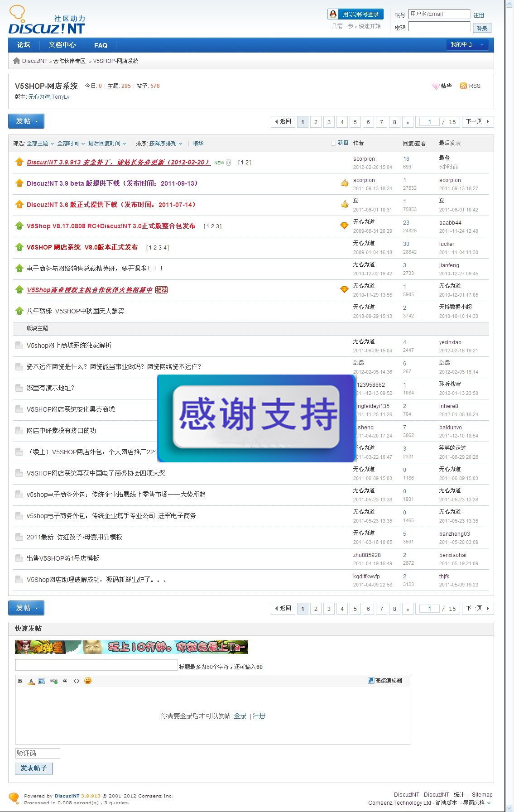
Task: Click » more pages in bottom pager
Action: click(x=408, y=609)
